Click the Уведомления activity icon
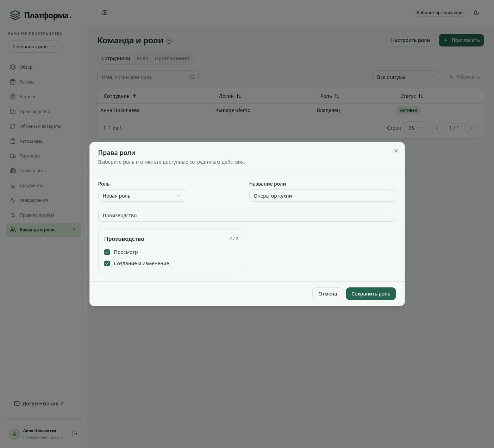This screenshot has height=448, width=494. click(x=13, y=200)
